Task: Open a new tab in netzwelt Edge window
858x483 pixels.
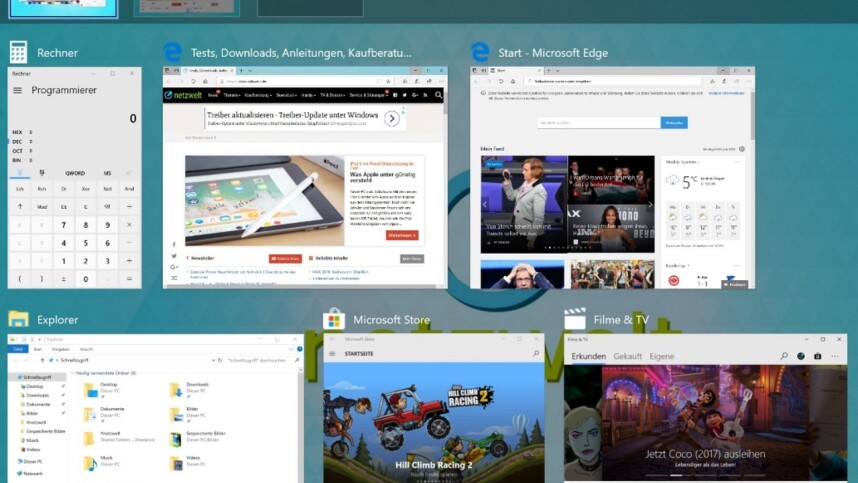Action: pos(241,71)
